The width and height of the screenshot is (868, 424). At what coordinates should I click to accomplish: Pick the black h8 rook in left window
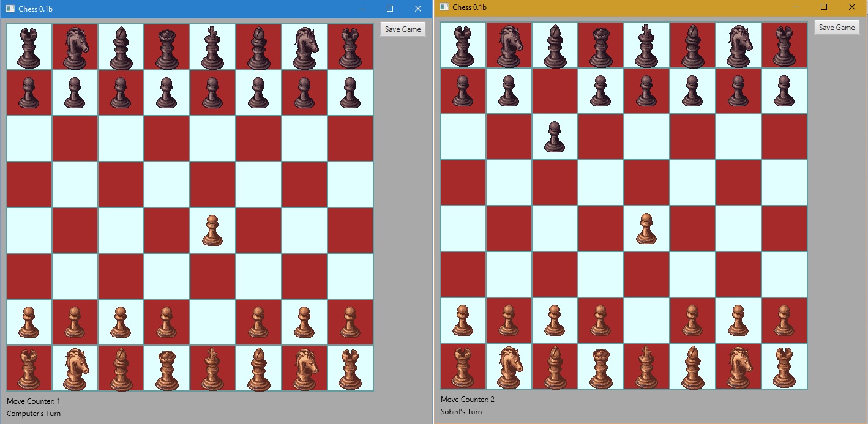[x=350, y=48]
